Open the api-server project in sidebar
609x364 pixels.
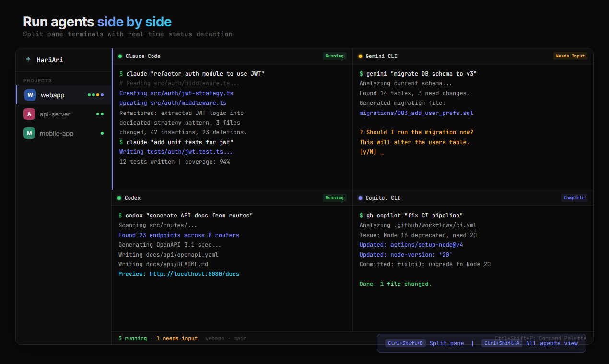[x=55, y=114]
